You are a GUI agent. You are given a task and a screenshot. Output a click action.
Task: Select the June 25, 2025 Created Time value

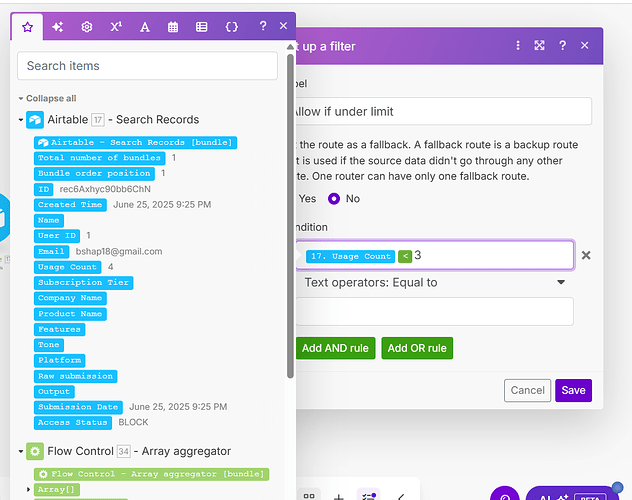[162, 205]
